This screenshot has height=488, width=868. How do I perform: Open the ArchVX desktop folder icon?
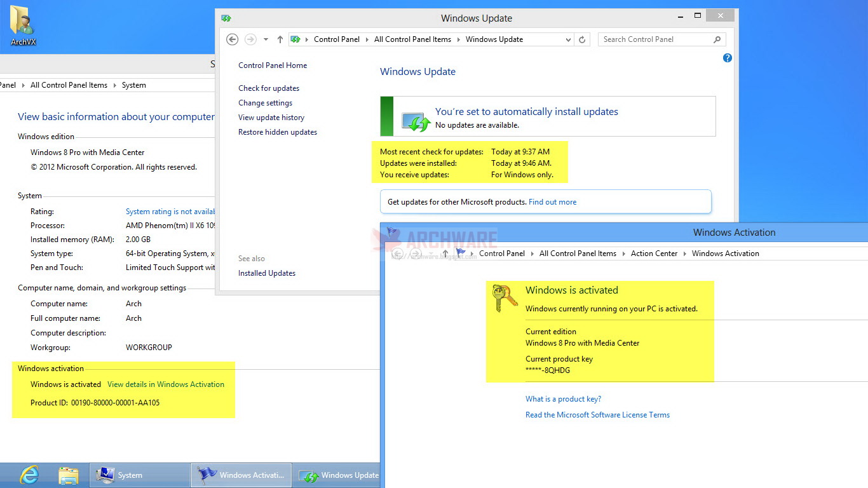[23, 25]
